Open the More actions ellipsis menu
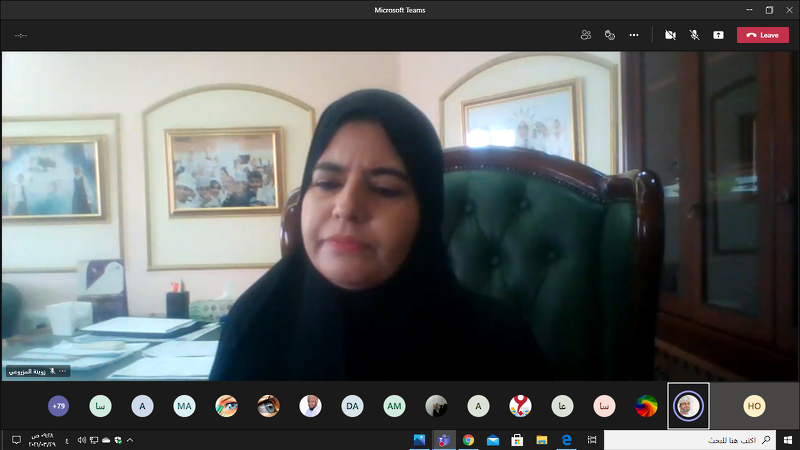 click(634, 35)
